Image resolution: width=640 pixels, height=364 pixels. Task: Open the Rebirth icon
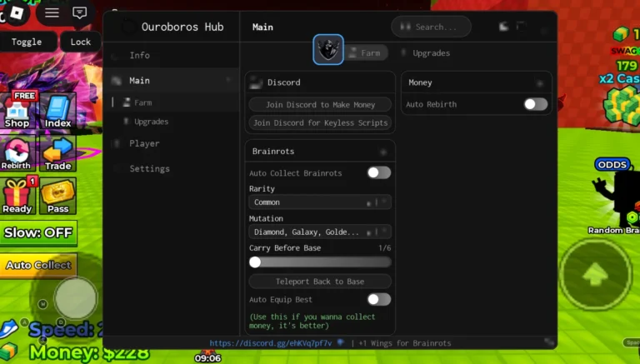(x=17, y=153)
